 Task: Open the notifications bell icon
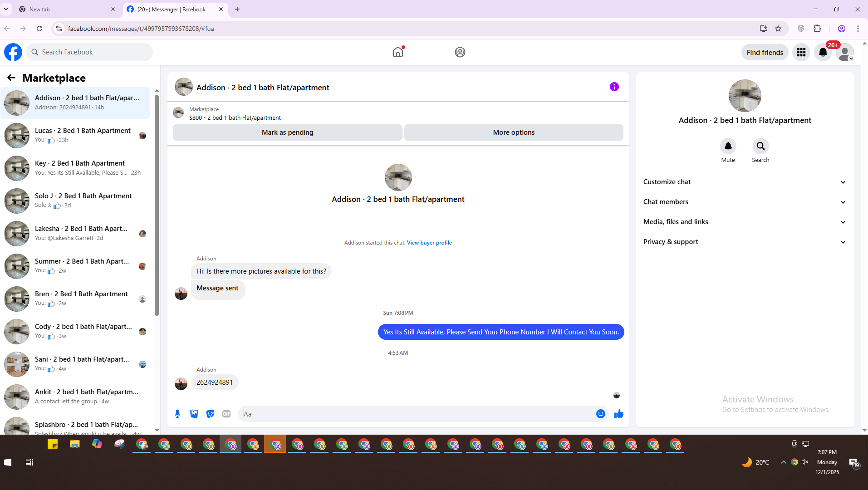click(823, 52)
